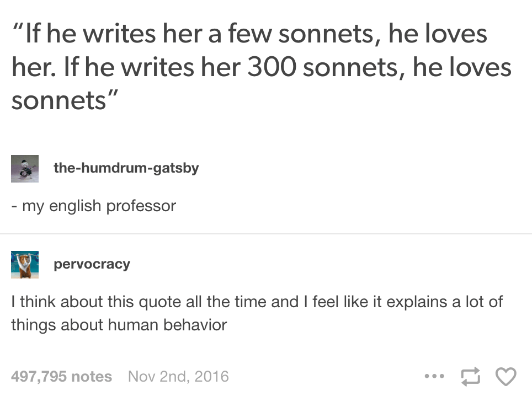Click "I think about this quote" comment line
532x407 pixels.
[x=257, y=302]
